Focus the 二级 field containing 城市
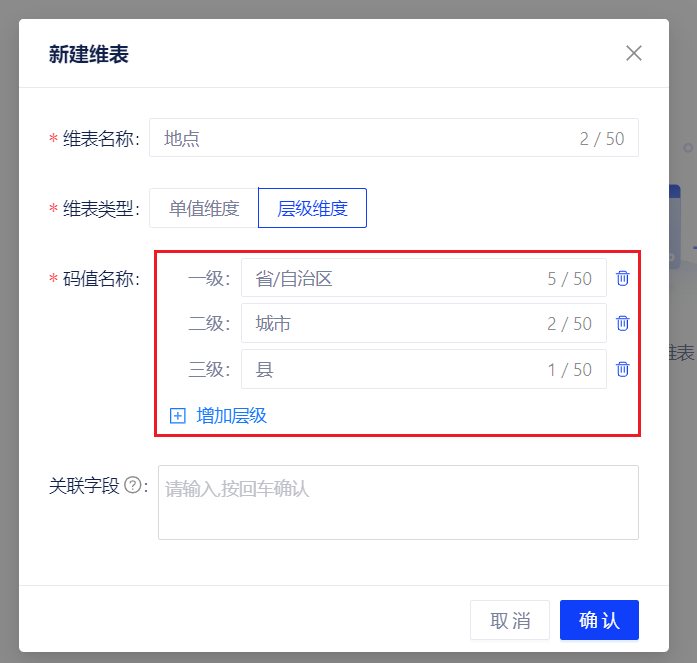697x663 pixels. pos(395,324)
